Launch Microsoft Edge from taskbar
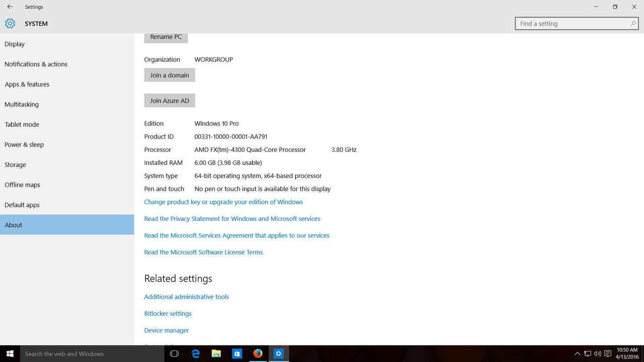 click(196, 353)
